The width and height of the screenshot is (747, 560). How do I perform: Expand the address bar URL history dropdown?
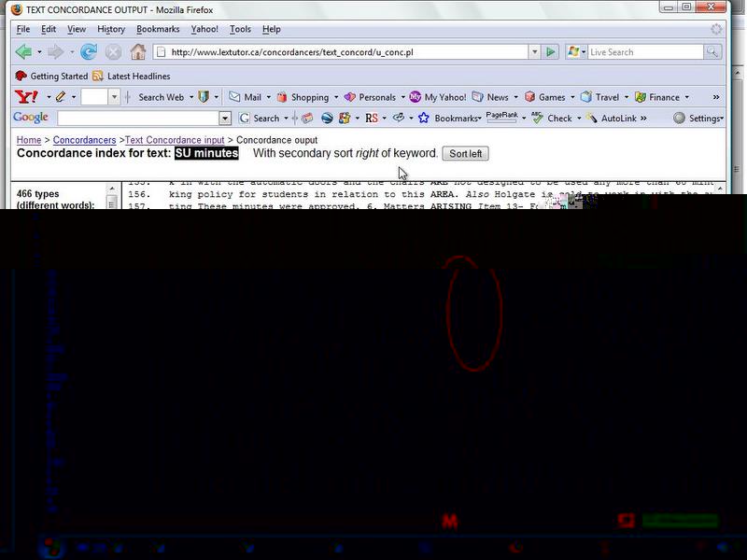(534, 52)
